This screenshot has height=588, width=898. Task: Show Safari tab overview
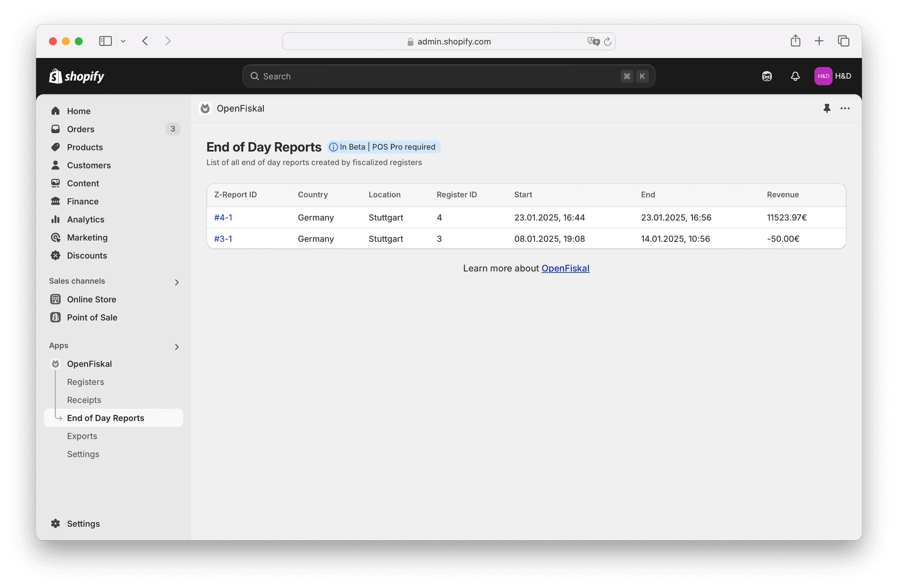(844, 41)
